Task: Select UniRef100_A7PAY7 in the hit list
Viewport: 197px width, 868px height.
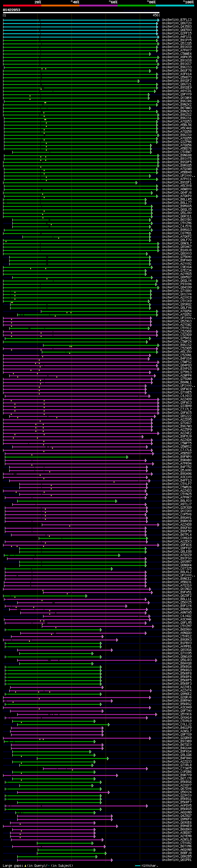Action: click(177, 50)
